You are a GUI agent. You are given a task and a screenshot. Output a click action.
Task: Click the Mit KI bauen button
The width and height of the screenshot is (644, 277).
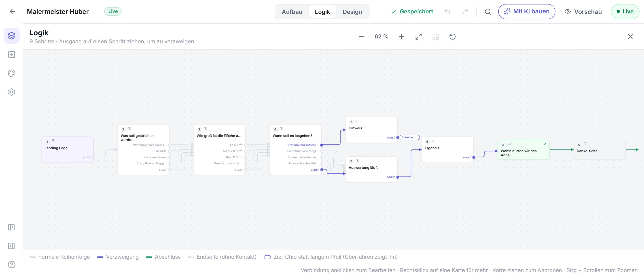527,11
